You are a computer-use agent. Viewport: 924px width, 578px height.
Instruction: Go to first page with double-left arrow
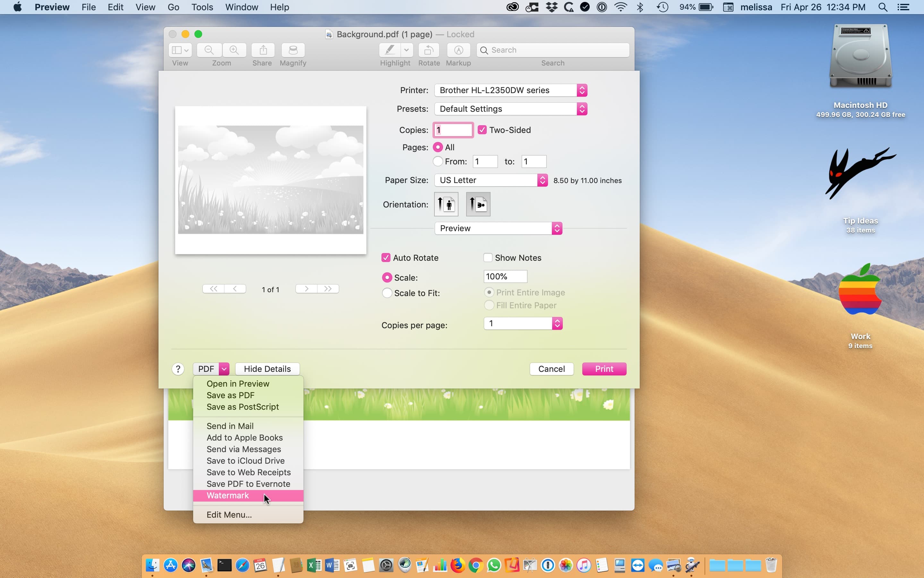213,289
